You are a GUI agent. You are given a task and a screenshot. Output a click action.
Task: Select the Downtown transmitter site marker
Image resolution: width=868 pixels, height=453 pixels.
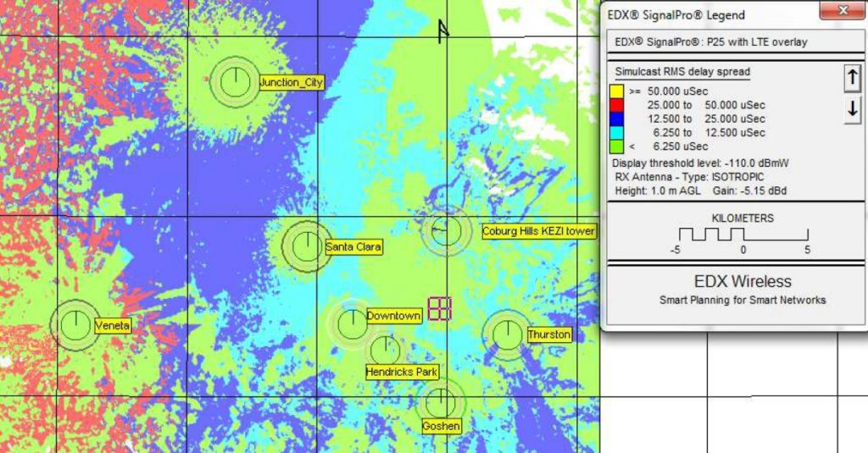coord(352,323)
